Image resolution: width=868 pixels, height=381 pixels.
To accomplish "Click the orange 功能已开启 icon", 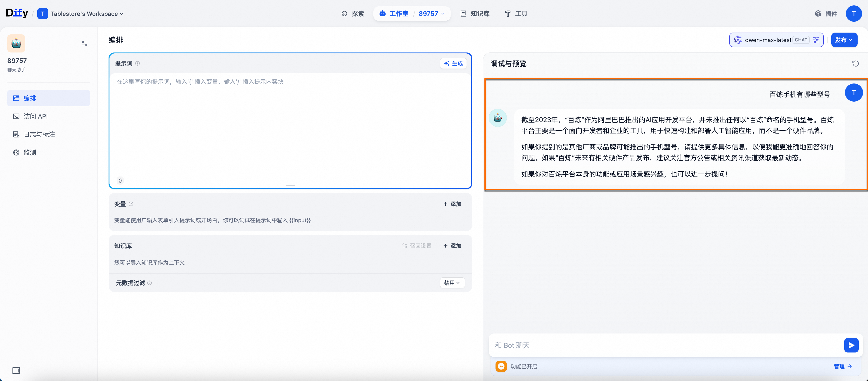I will pos(501,366).
